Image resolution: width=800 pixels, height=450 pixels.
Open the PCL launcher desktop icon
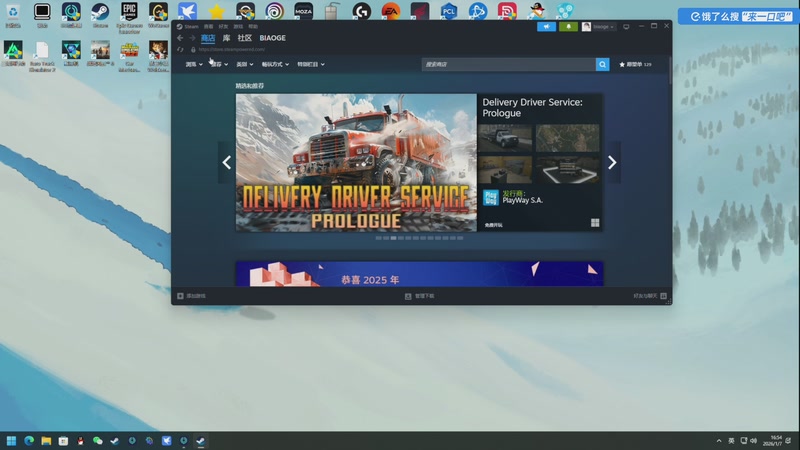click(x=448, y=11)
